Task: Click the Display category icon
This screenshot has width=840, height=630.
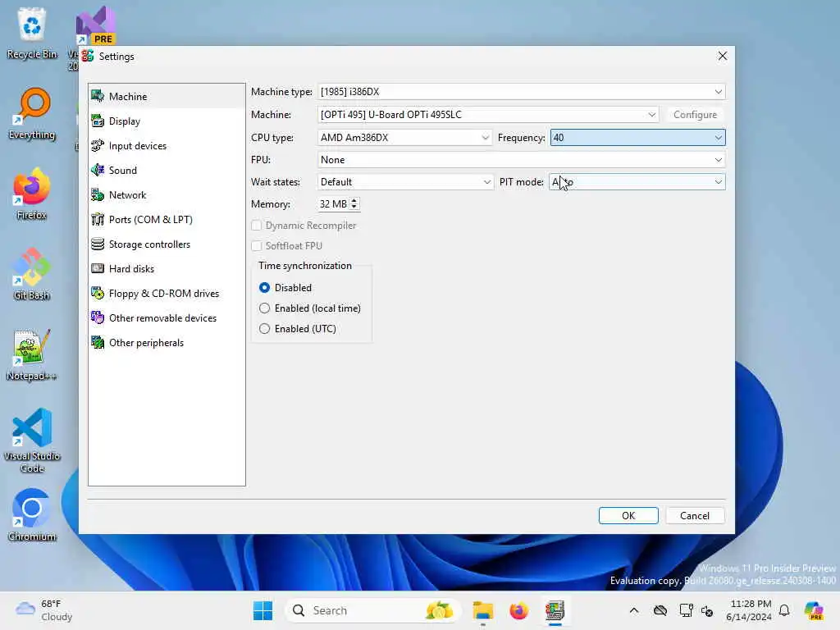Action: point(98,121)
